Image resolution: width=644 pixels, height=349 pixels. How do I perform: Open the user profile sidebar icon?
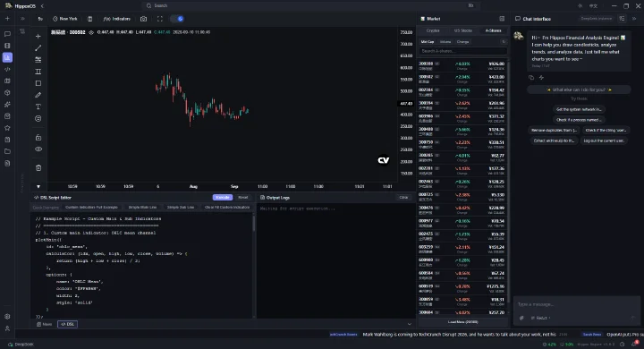click(7, 328)
